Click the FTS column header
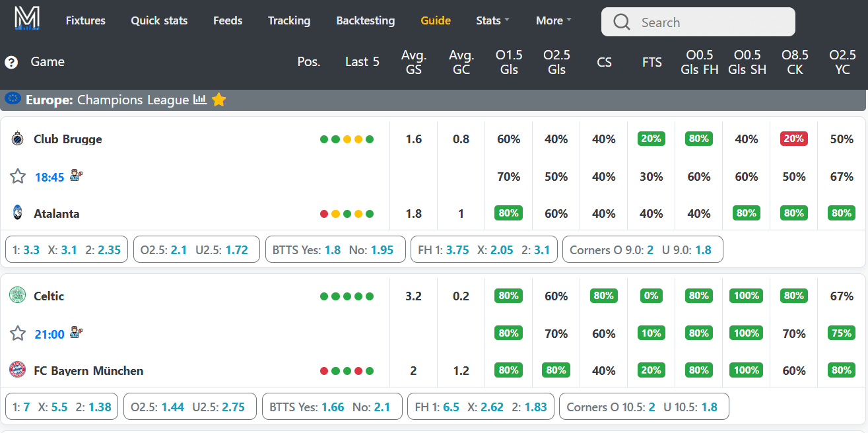868x433 pixels. (x=651, y=62)
